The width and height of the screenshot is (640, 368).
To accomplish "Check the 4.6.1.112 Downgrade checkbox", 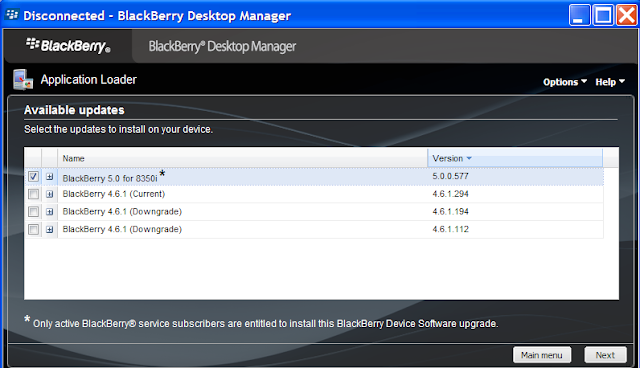I will (x=33, y=229).
